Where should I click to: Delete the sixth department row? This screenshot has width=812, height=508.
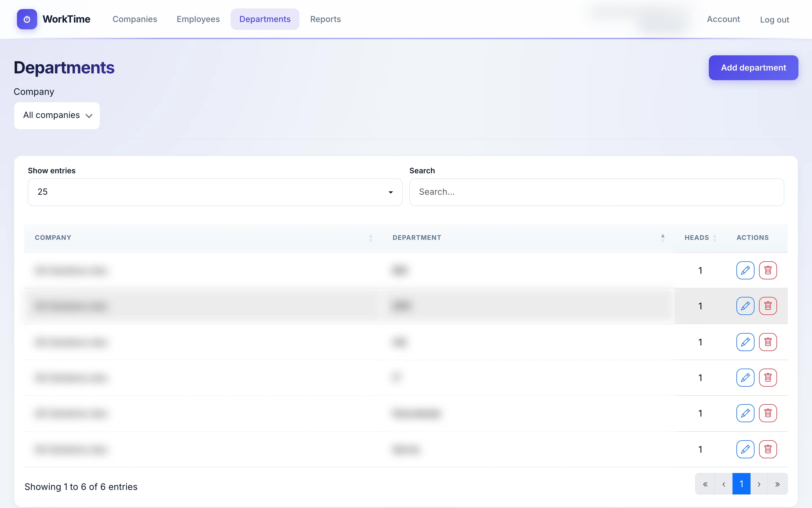(768, 449)
